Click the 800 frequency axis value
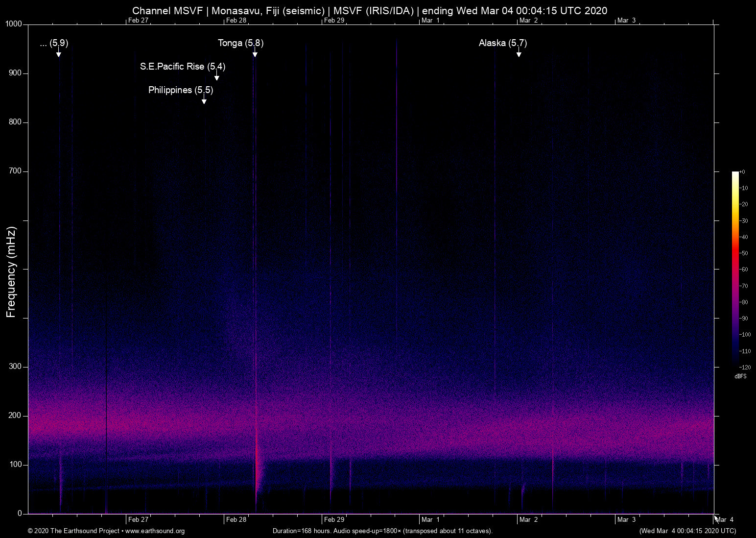The width and height of the screenshot is (756, 538). coord(15,122)
